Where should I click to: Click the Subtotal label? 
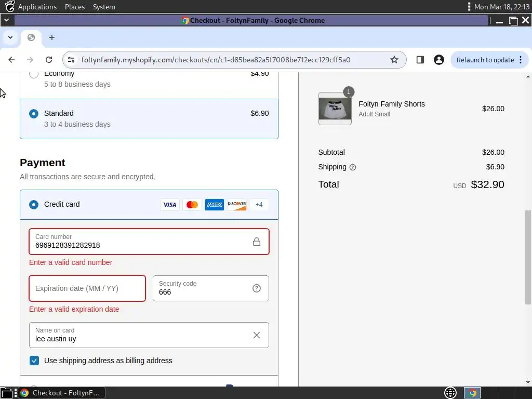tap(331, 152)
